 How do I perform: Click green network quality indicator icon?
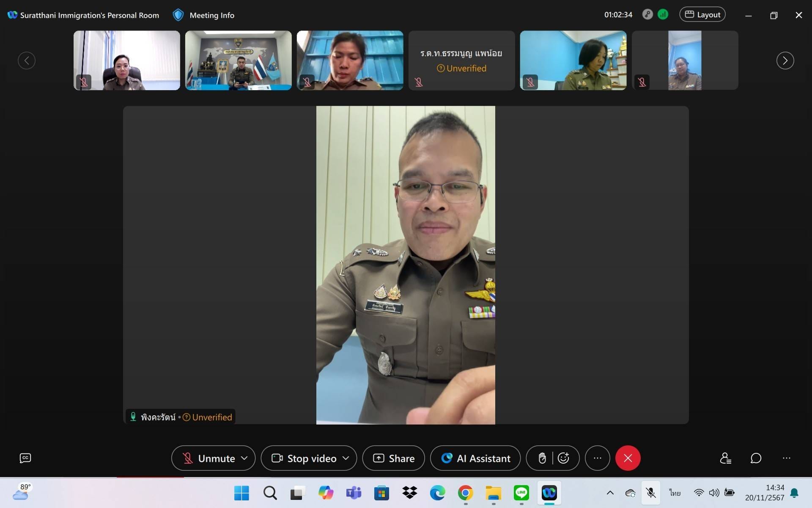(663, 15)
